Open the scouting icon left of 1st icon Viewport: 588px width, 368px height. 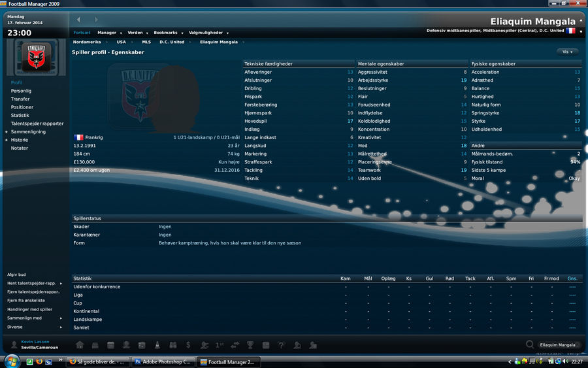coord(204,345)
